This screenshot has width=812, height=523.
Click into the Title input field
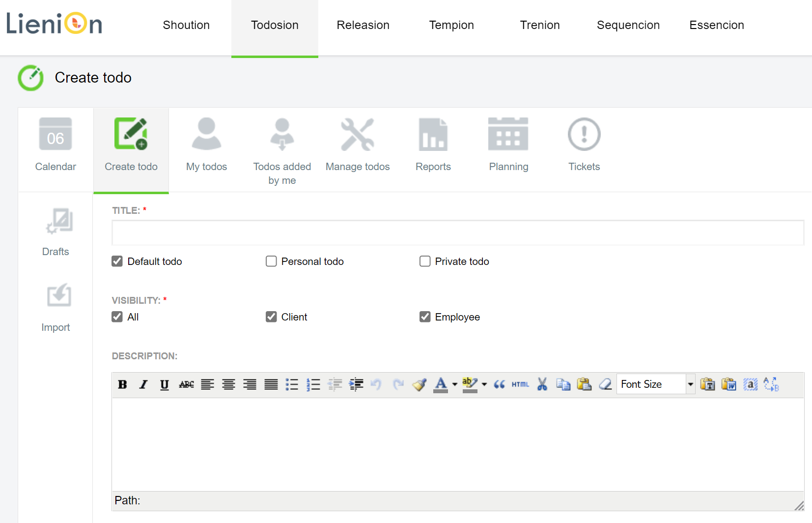click(457, 232)
